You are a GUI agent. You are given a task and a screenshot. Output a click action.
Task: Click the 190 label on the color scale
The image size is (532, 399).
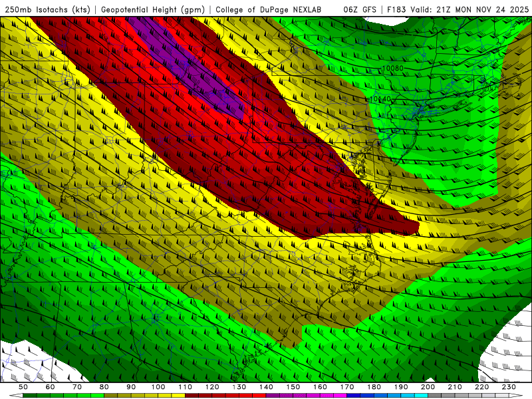pos(401,387)
